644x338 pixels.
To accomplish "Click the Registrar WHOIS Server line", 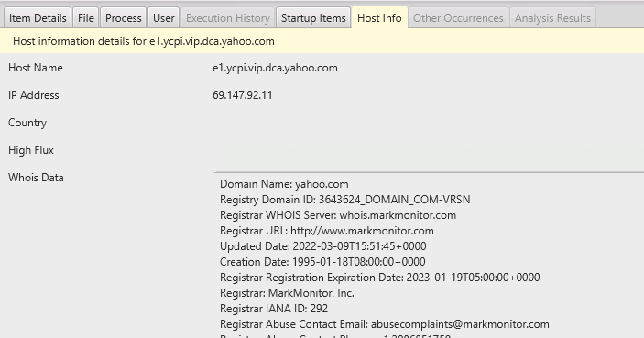I will [x=338, y=215].
